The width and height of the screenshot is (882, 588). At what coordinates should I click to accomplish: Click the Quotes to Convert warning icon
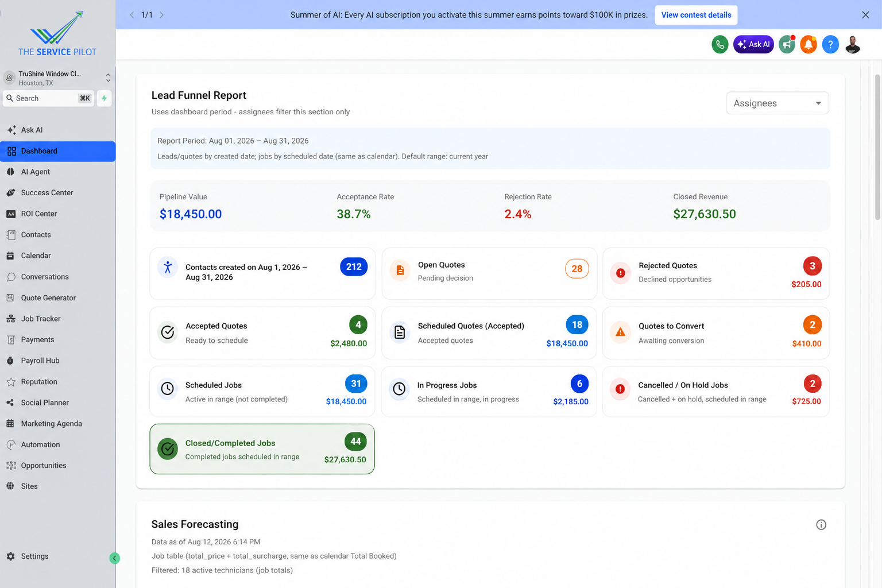620,332
